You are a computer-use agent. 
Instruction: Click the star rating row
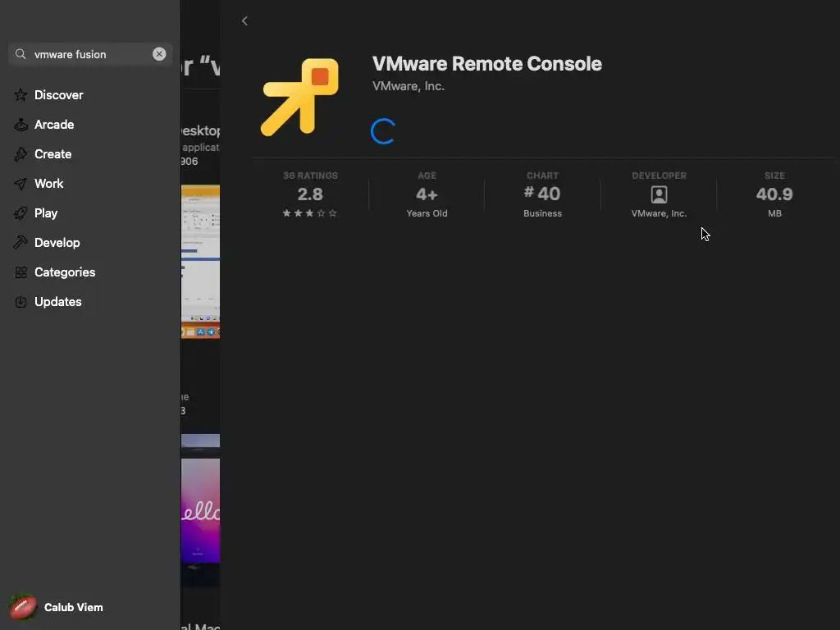[x=309, y=213]
